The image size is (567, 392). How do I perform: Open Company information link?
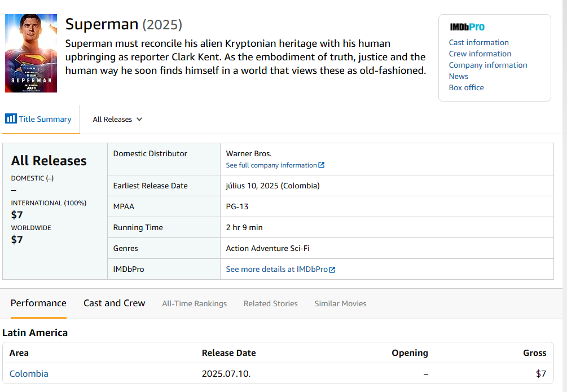tap(488, 65)
